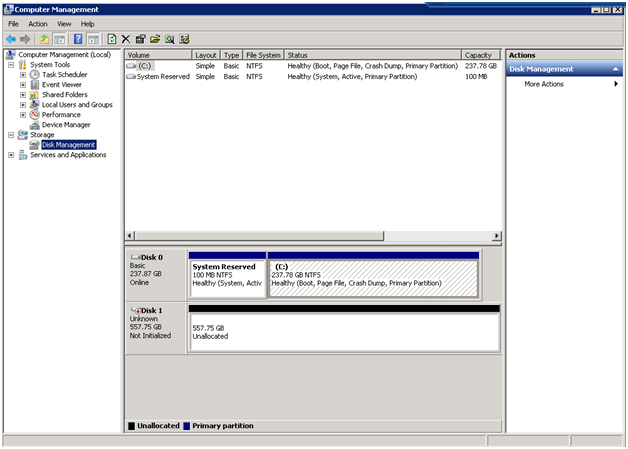Click the Back arrow in the toolbar

pyautogui.click(x=10, y=39)
